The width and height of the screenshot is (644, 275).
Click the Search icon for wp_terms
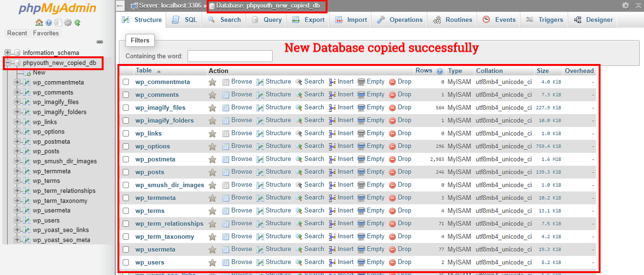[299, 211]
